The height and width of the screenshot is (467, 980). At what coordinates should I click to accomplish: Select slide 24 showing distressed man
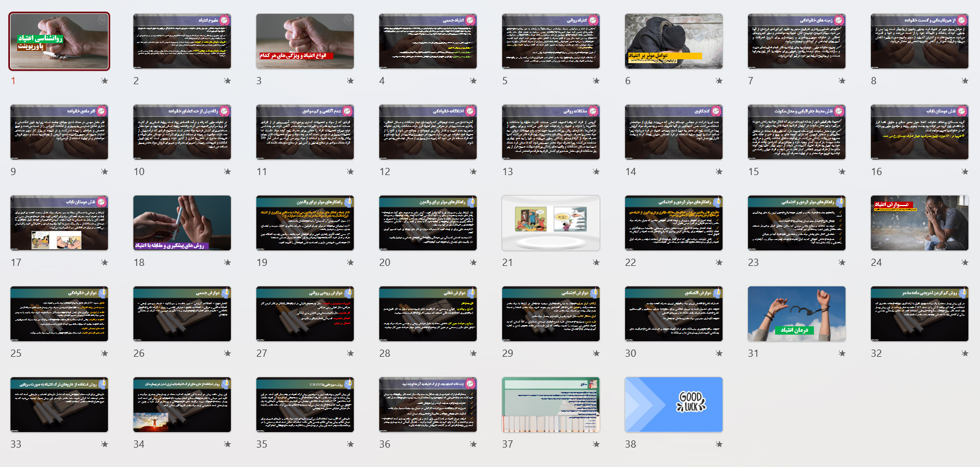(x=919, y=223)
